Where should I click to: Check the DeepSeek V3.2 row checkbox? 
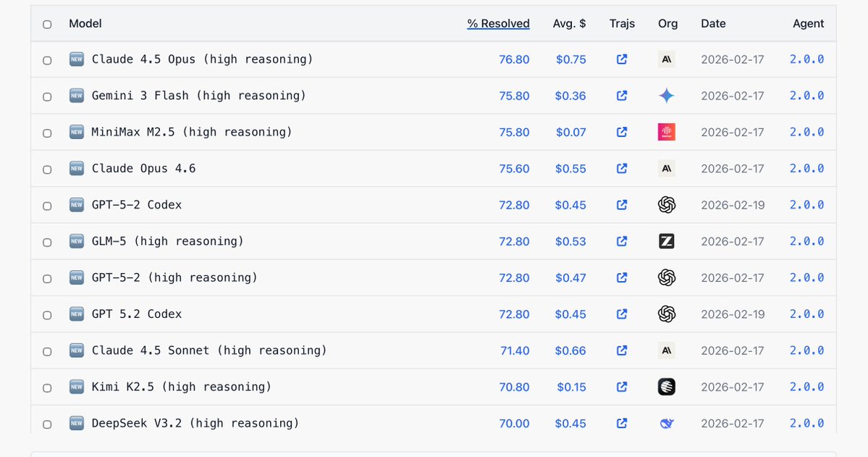[x=47, y=424]
